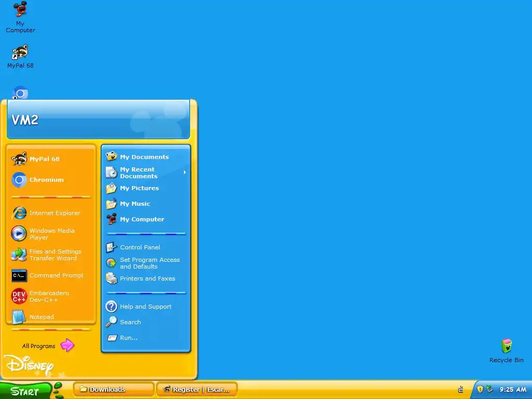Click the Notepad label text

[x=42, y=317]
